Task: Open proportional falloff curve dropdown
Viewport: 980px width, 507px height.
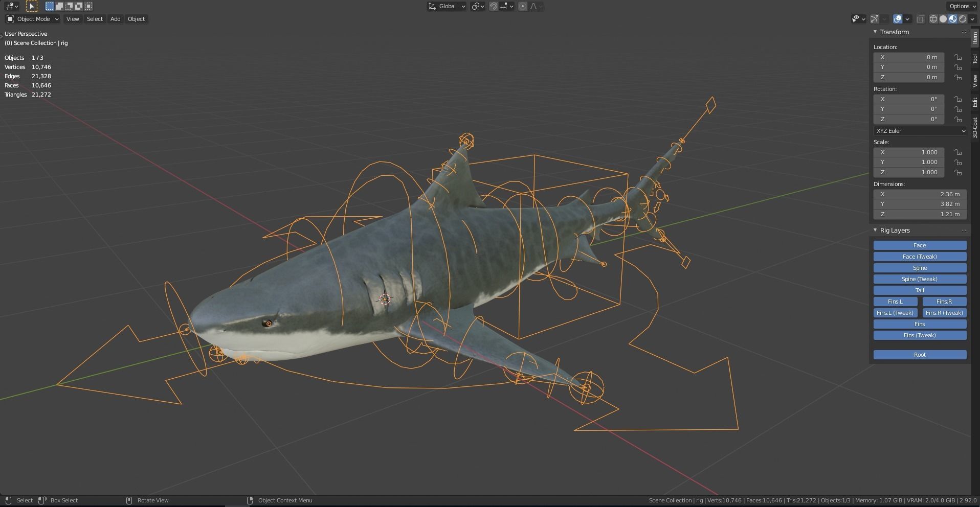Action: 536,6
